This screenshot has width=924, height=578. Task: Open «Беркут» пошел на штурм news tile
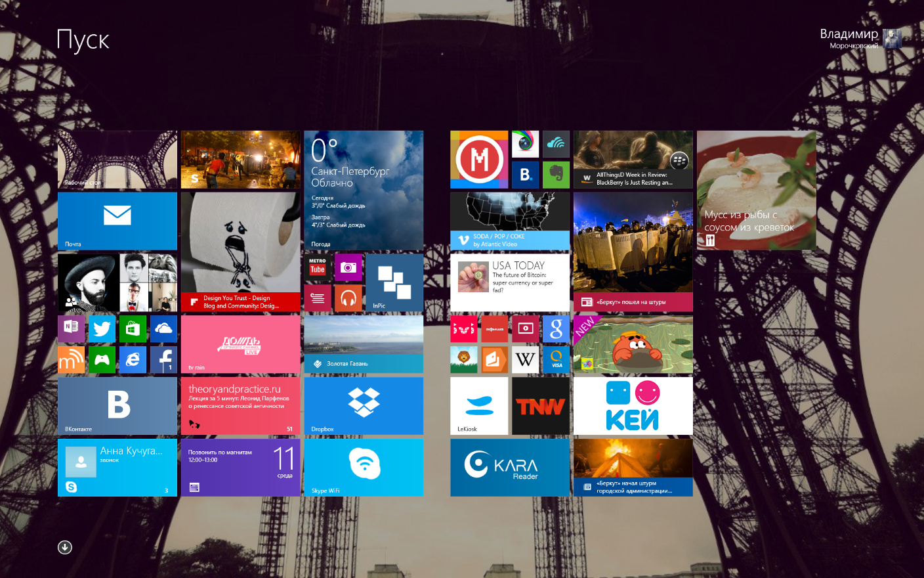[633, 252]
